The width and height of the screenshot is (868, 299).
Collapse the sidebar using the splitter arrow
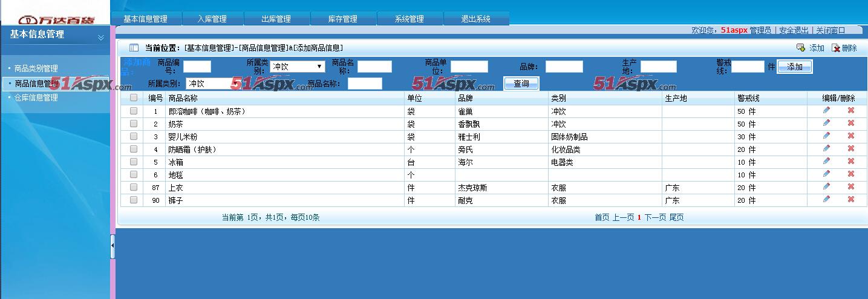coord(113,246)
